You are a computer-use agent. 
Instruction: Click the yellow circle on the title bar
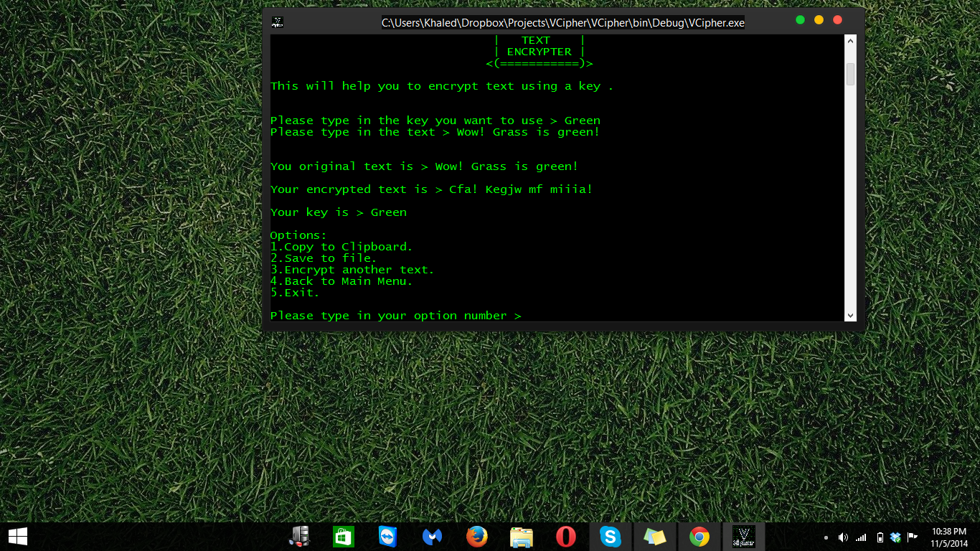[819, 20]
